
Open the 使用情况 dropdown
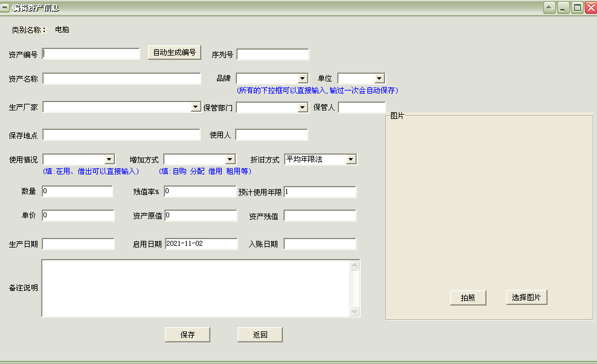click(109, 159)
